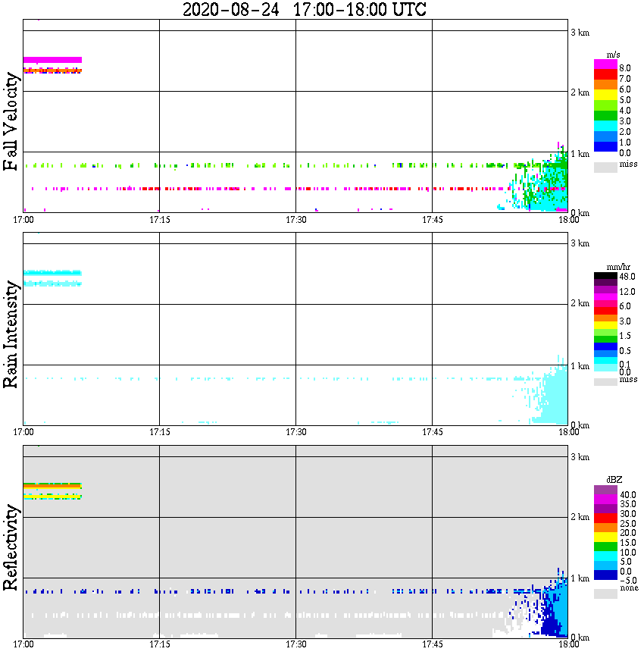Screen dimensions: 644x658
Task: Click the 17:30 tick under Rain Intensity panel
Action: [x=295, y=432]
